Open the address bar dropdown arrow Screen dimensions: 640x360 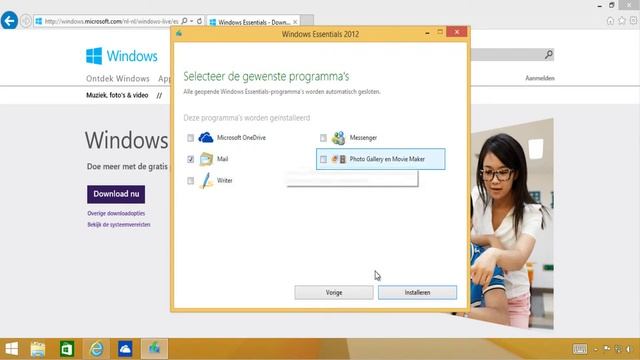pyautogui.click(x=191, y=21)
